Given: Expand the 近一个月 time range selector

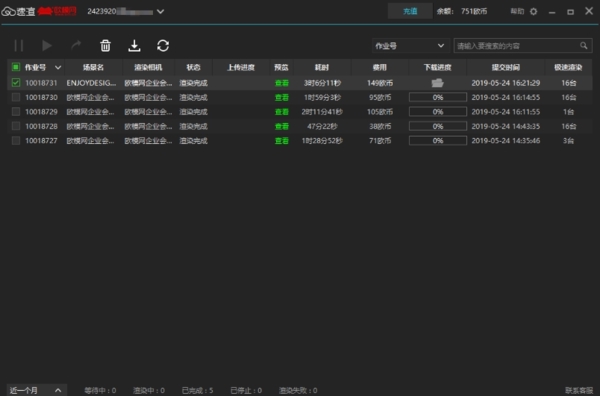Looking at the screenshot, I should tap(37, 390).
